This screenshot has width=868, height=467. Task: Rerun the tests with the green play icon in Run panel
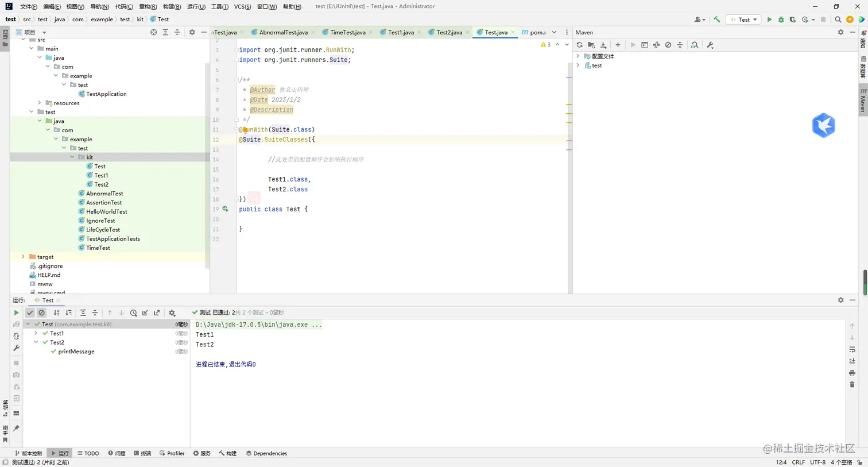[x=16, y=313]
